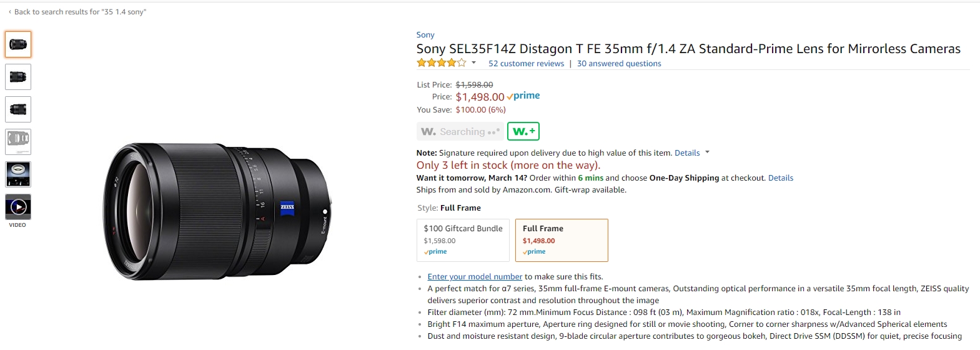Select the third lens thumbnail image

point(18,109)
